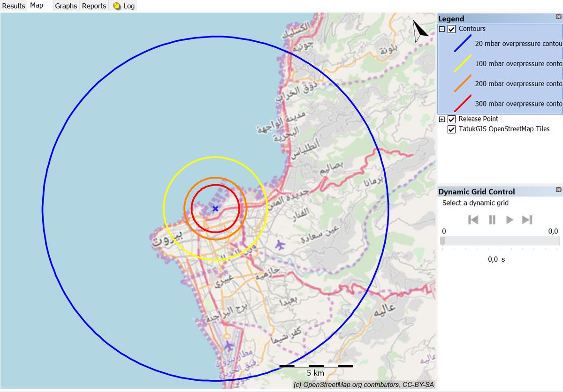Click the Release Point layer label
This screenshot has height=392, width=563.
click(x=479, y=119)
